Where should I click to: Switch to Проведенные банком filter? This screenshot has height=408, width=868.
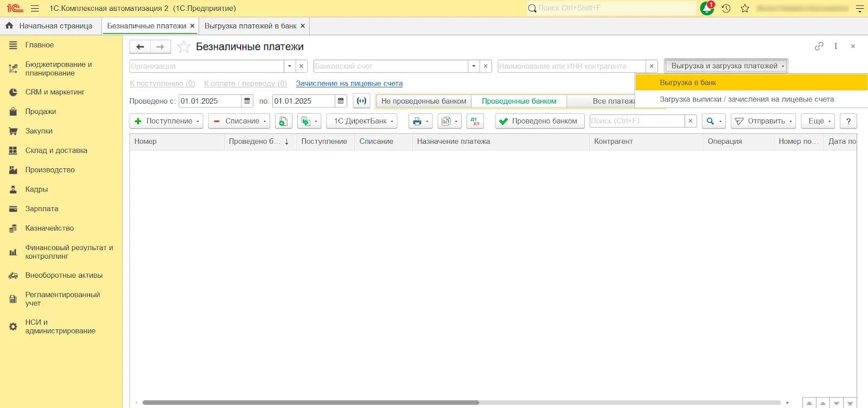point(519,101)
